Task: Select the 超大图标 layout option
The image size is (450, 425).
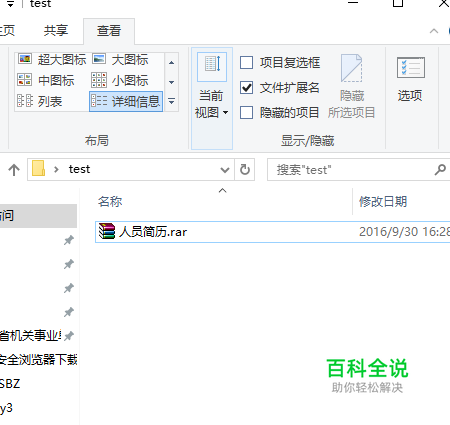Action: click(52, 60)
